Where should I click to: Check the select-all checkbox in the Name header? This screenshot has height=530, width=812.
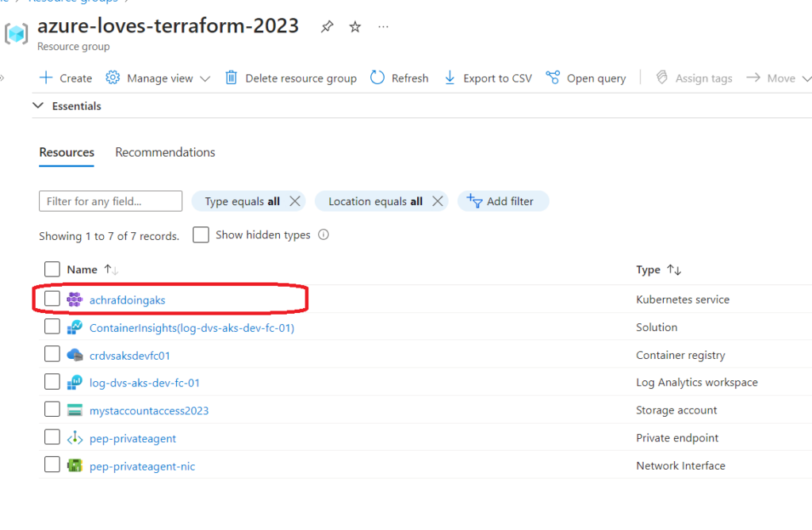[52, 269]
